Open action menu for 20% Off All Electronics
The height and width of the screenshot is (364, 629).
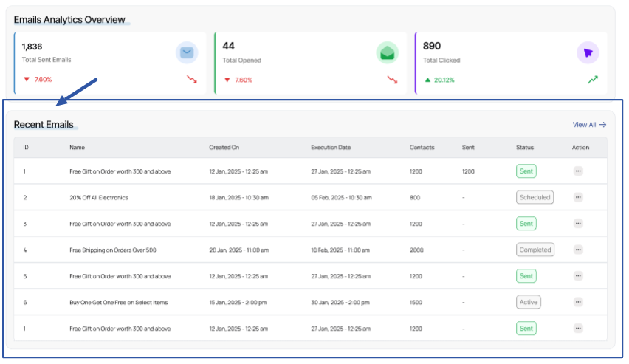[x=578, y=197]
